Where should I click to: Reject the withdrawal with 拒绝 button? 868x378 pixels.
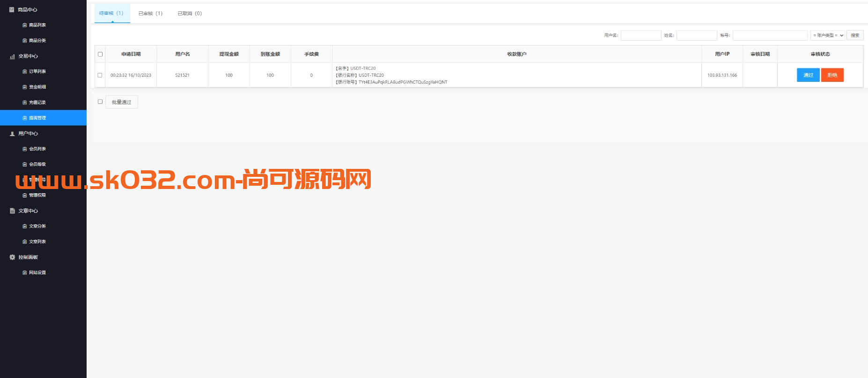pyautogui.click(x=832, y=75)
